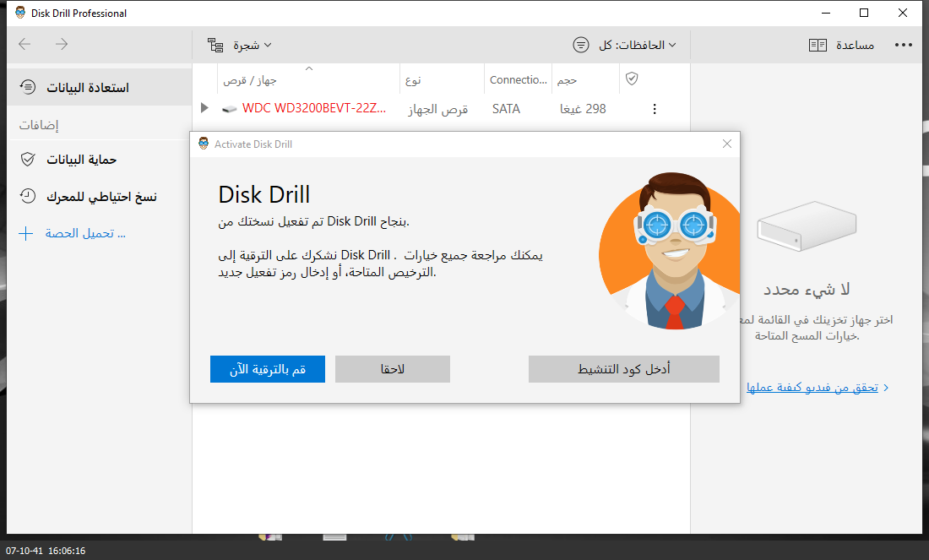Screen dimensions: 929x560
Task: Expand the WDC WD3200BEVT drive row
Action: 204,108
